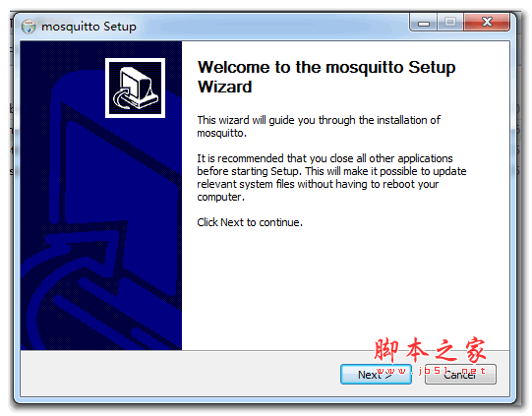This screenshot has width=532, height=416.
Task: Click the word Wizard in the heading
Action: [x=224, y=87]
